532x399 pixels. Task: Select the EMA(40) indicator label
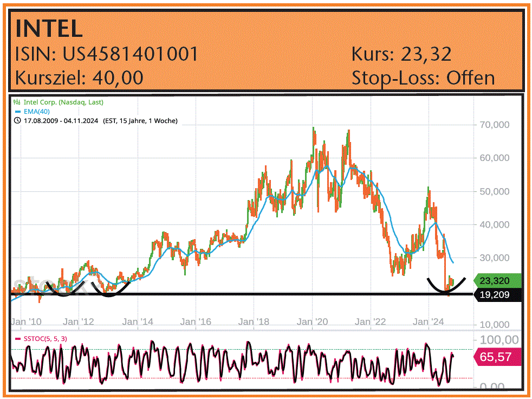[37, 111]
